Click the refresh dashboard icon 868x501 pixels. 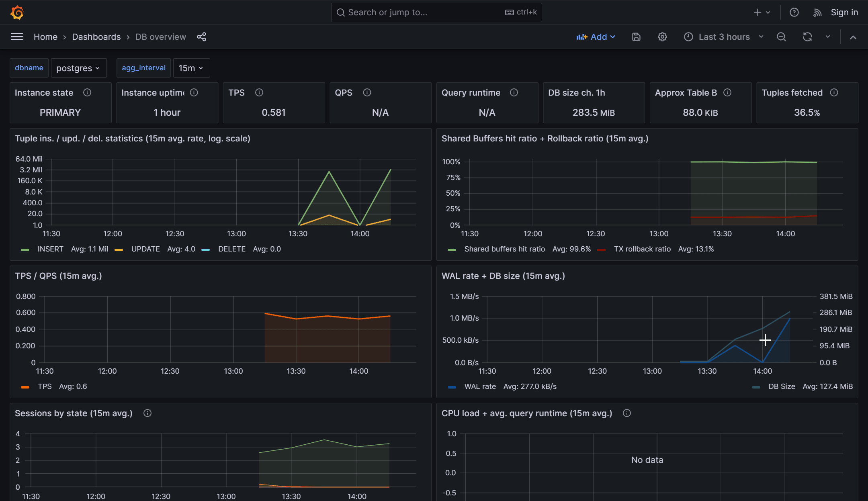[x=807, y=37]
